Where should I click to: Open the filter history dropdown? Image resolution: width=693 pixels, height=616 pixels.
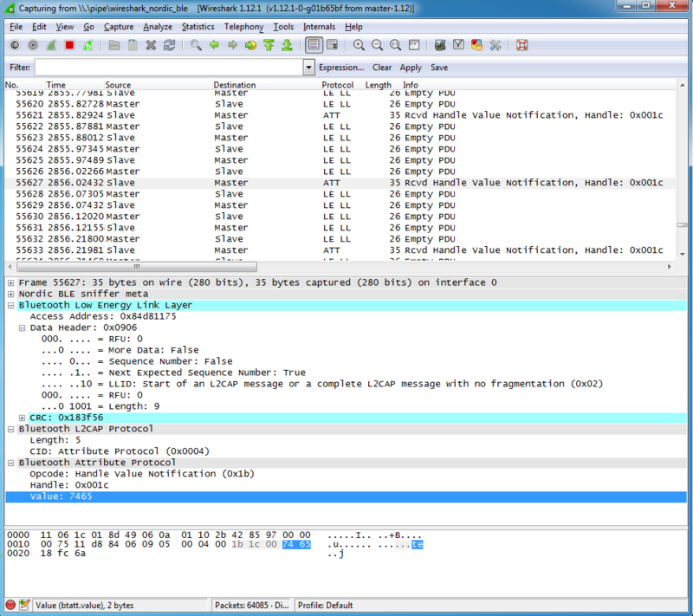click(309, 68)
